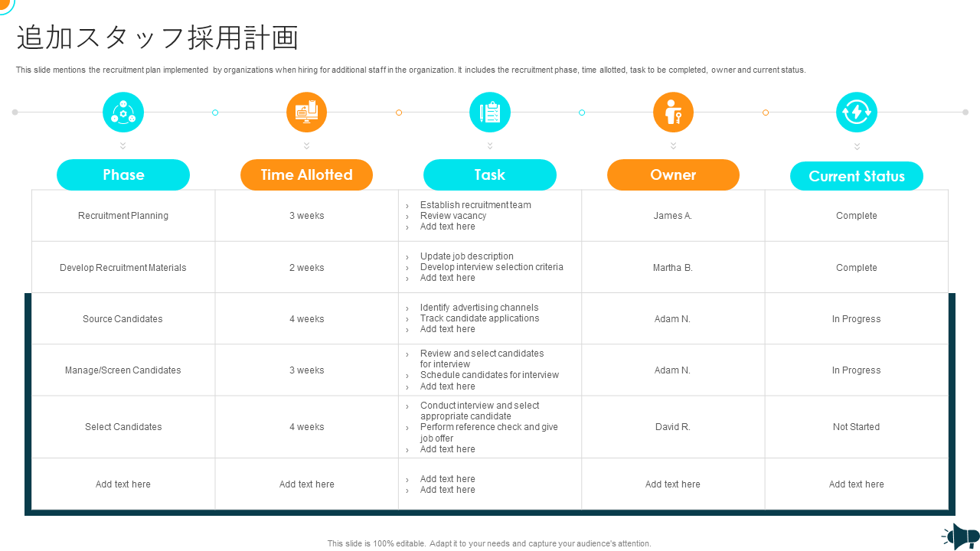Click the Martha B. owner cell
980x551 pixels.
click(x=673, y=268)
